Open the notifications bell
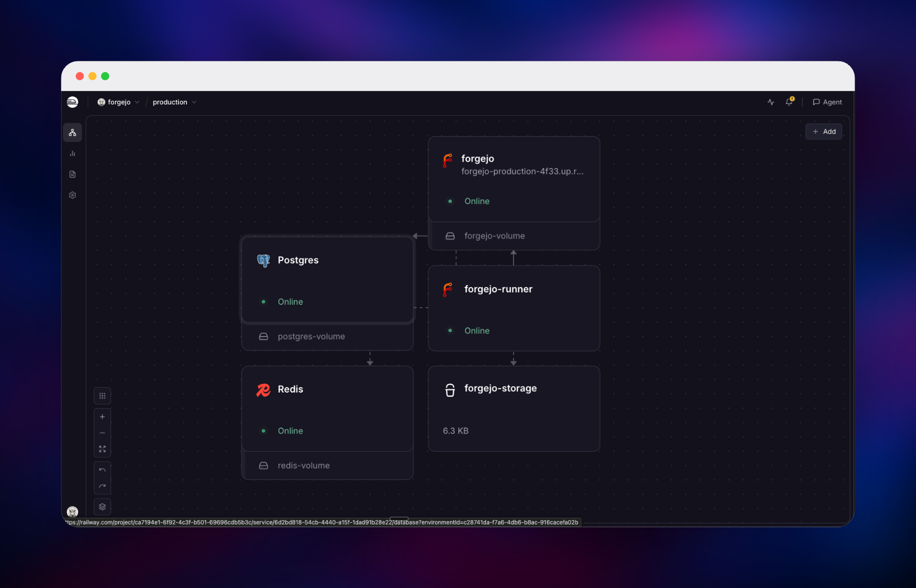Screen dimensions: 916x588 [x=789, y=102]
